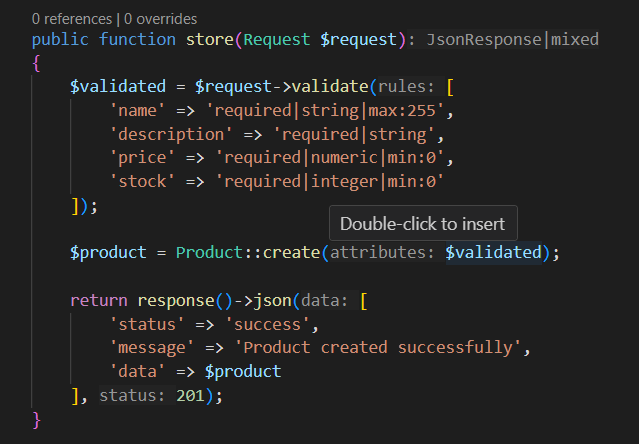Click the create static method call

[290, 252]
